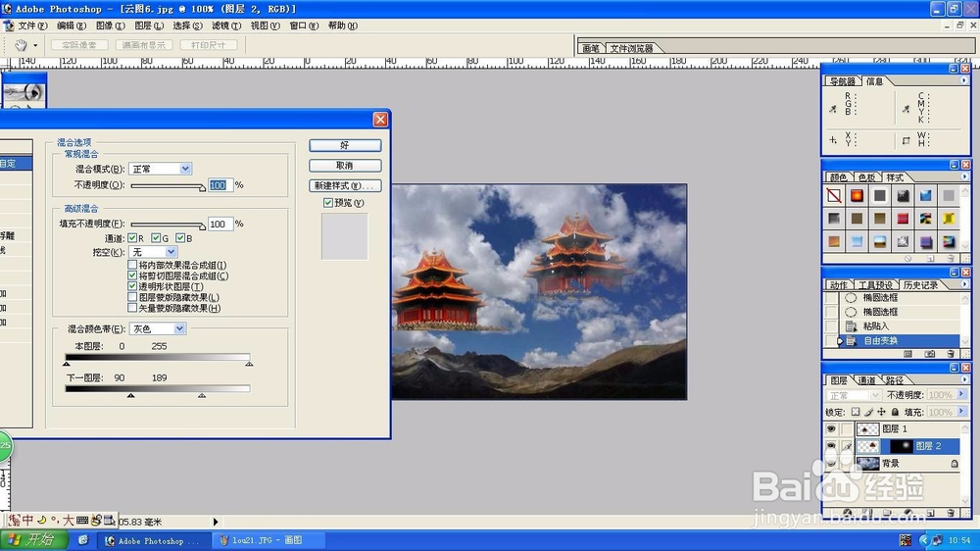The height and width of the screenshot is (551, 980).
Task: Click the 下一图层 black slider triangle at 90
Action: click(130, 395)
